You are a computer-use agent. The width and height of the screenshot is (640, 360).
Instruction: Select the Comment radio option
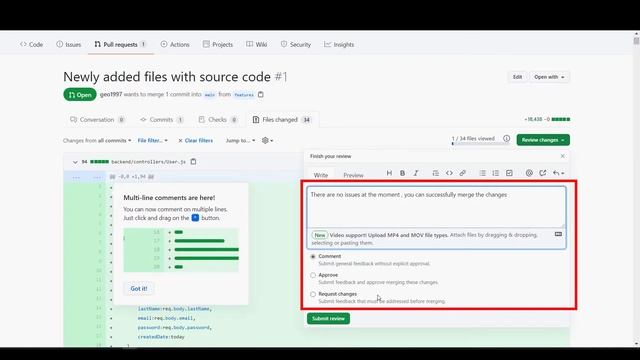[313, 256]
